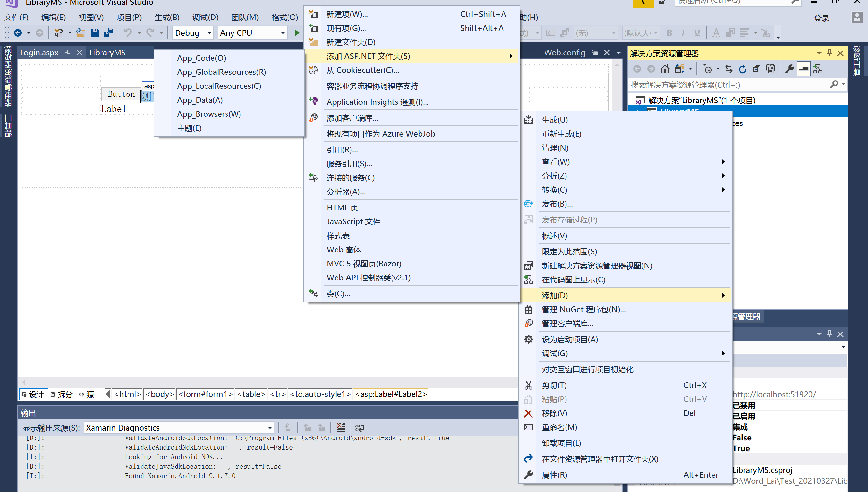The height and width of the screenshot is (492, 868).
Task: Click the Redo toolbar icon
Action: click(x=150, y=33)
